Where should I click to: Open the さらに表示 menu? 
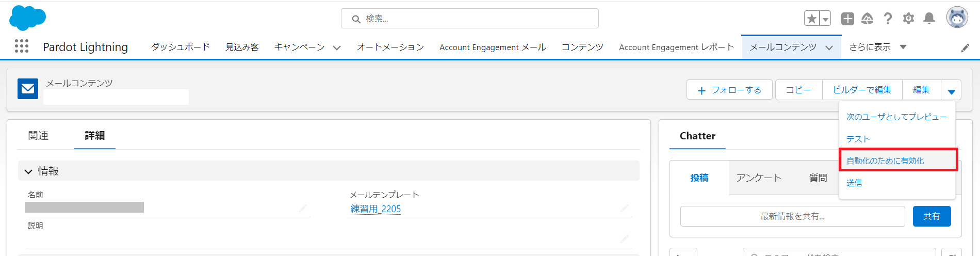coord(877,47)
